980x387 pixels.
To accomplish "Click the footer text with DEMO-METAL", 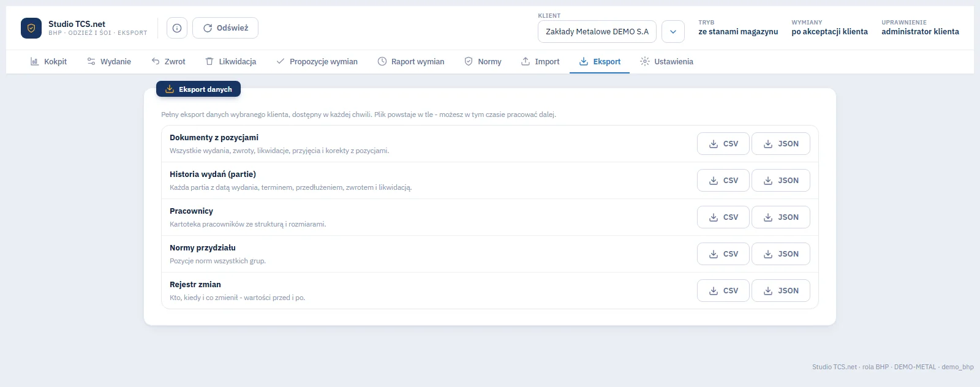I will 893,367.
